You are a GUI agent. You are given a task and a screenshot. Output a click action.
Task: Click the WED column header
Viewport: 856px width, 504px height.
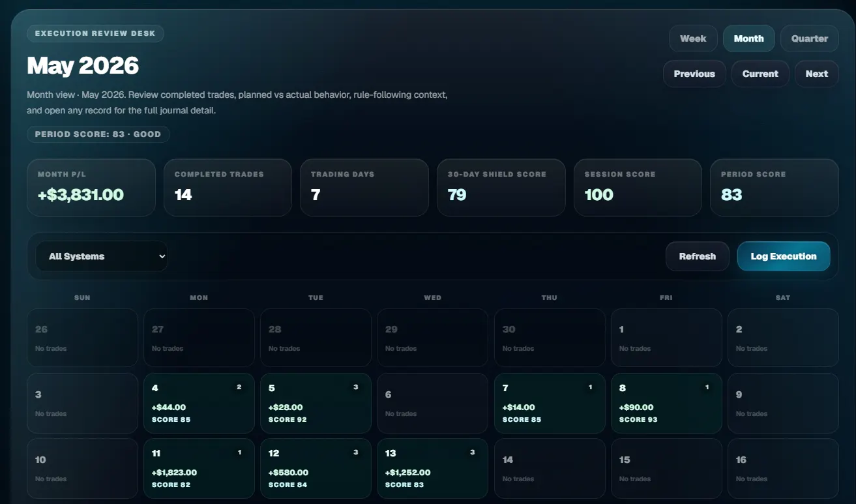click(432, 297)
